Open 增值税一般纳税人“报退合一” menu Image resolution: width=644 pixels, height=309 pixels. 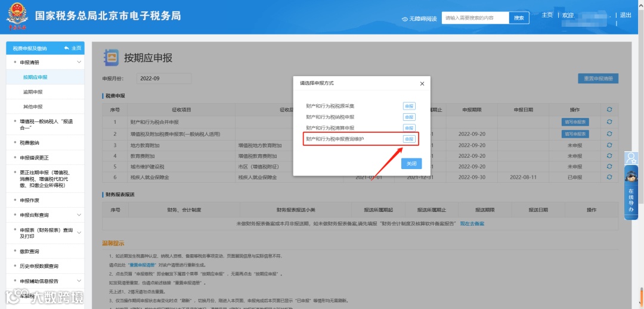(x=45, y=124)
